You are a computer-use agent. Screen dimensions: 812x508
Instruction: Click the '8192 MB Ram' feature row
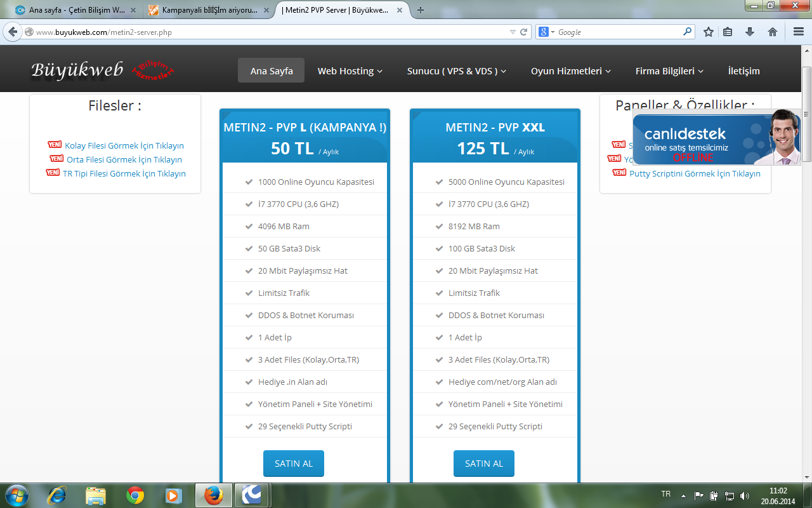pos(495,226)
